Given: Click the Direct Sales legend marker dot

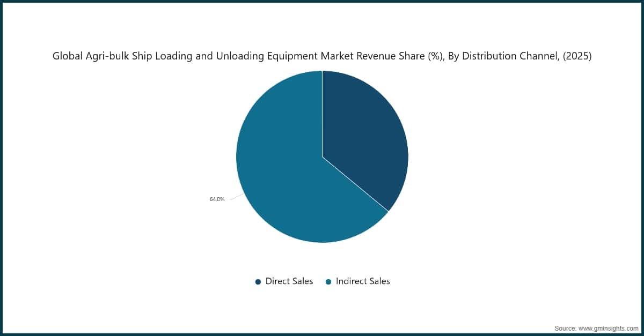Looking at the screenshot, I should coord(258,281).
